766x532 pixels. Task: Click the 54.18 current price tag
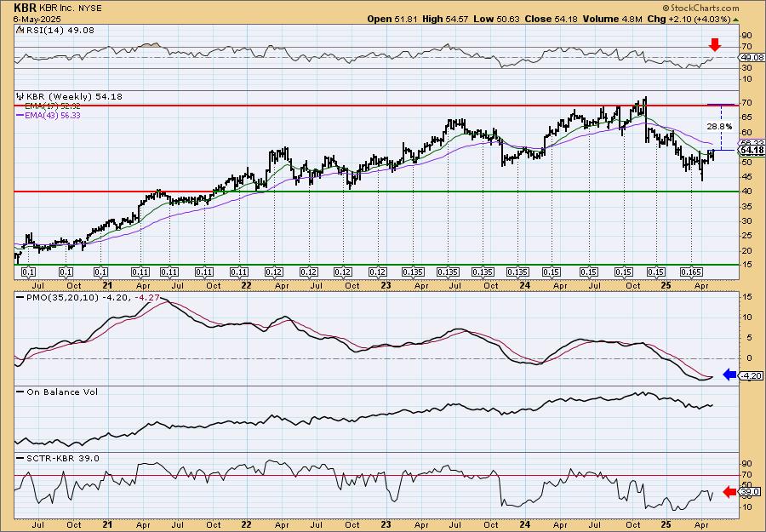point(753,150)
